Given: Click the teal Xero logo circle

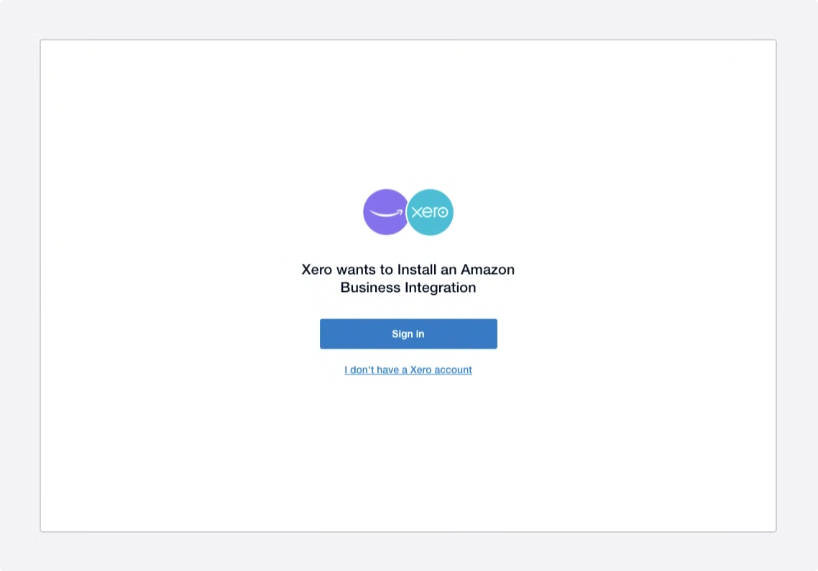Looking at the screenshot, I should (430, 212).
